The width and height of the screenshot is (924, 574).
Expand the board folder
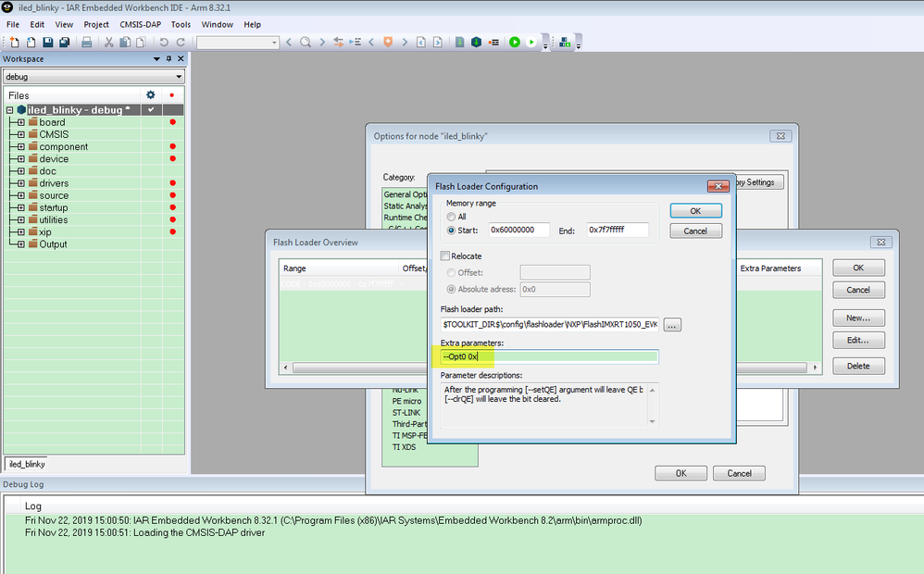click(x=20, y=122)
